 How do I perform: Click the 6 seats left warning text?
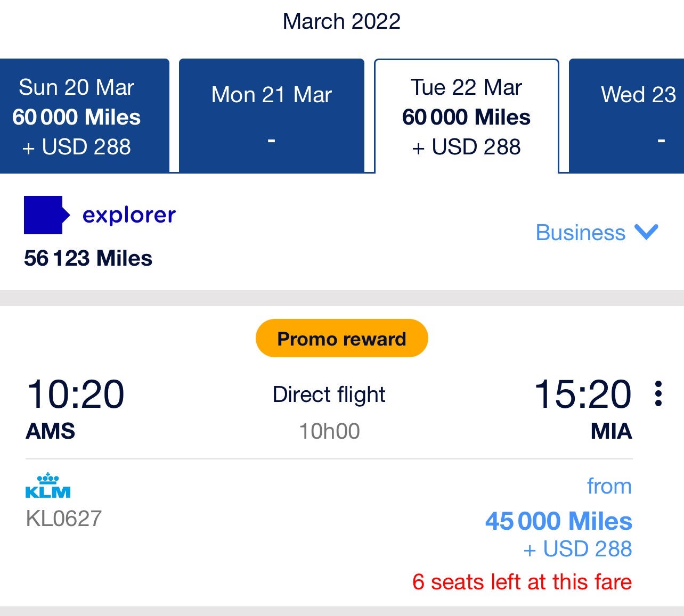(x=522, y=582)
